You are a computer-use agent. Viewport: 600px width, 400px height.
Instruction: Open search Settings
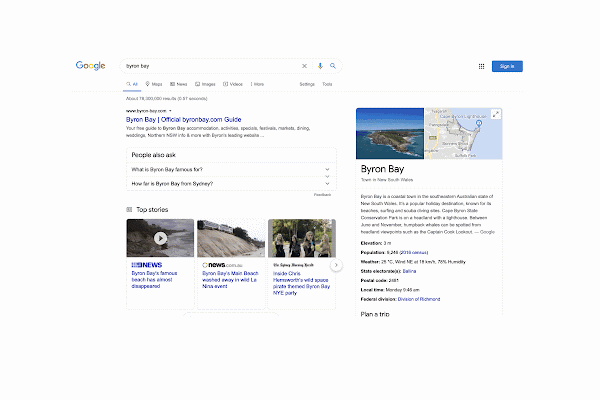coord(307,84)
